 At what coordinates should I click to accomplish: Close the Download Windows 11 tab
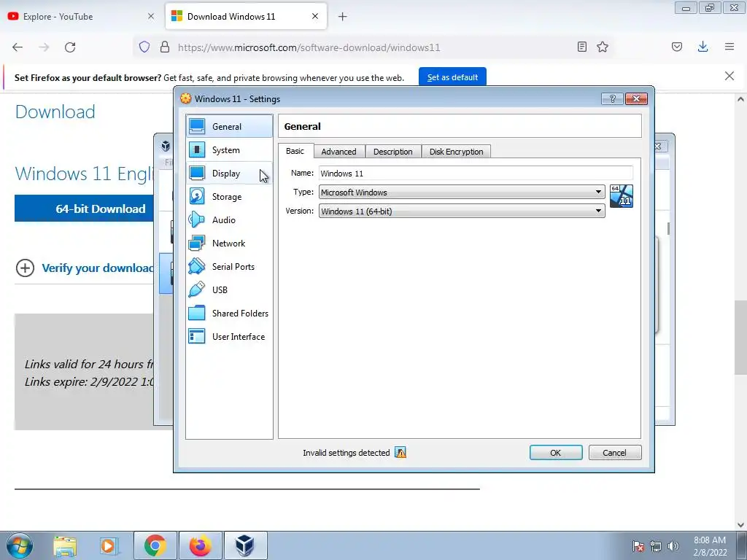point(315,16)
